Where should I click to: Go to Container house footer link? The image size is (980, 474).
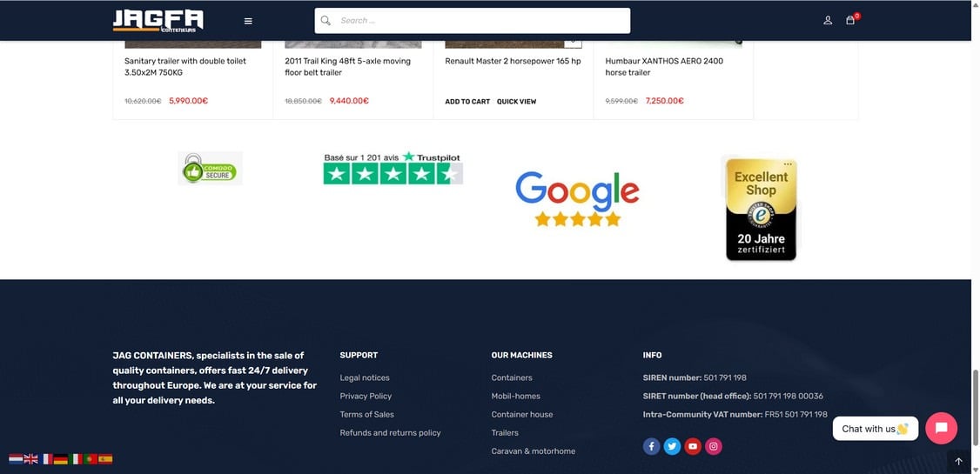[x=522, y=414]
